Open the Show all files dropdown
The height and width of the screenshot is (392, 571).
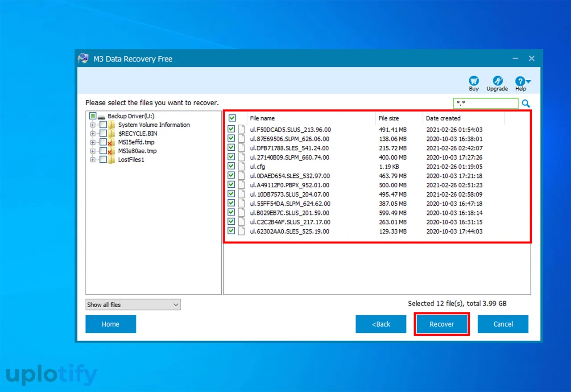click(133, 305)
